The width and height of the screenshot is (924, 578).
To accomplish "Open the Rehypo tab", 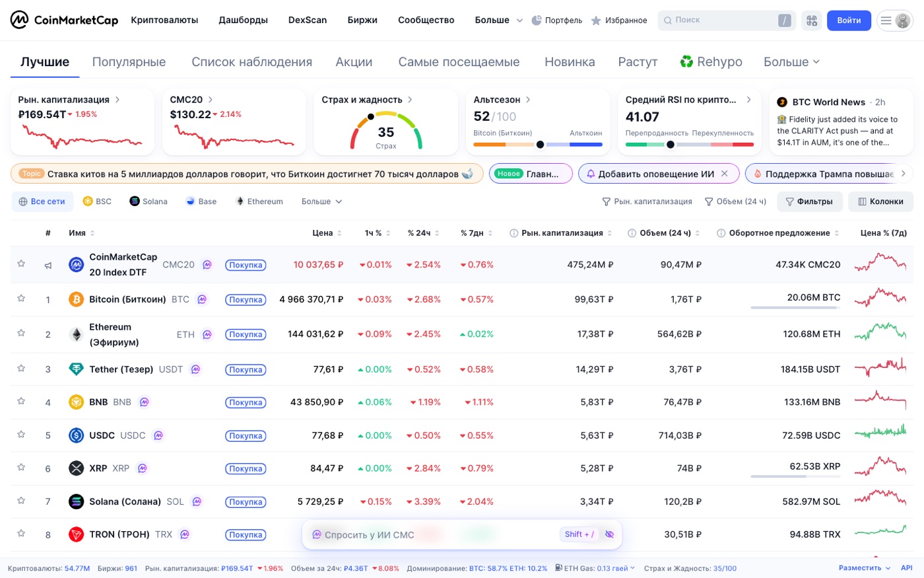I will (x=711, y=62).
